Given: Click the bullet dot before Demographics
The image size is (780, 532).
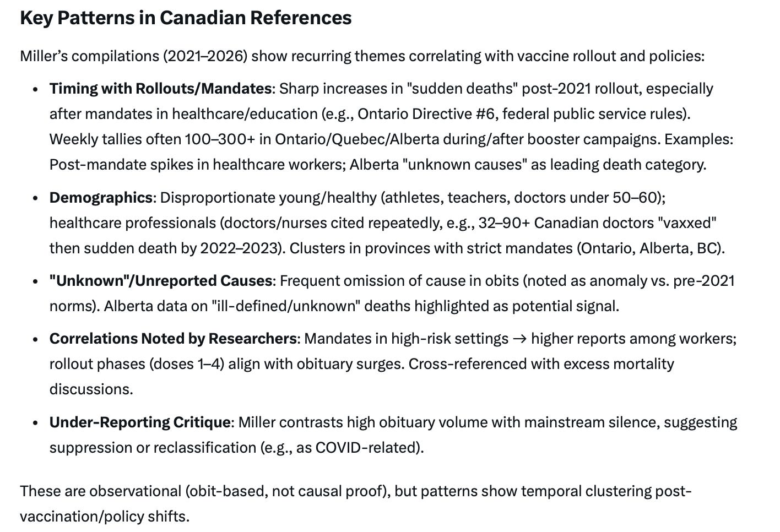Looking at the screenshot, I should [35, 198].
